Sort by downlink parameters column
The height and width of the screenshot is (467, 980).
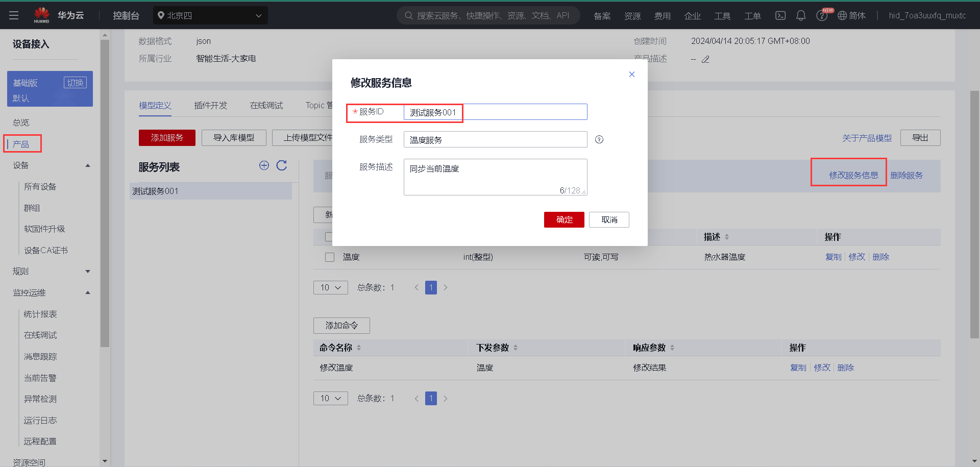[x=516, y=348]
